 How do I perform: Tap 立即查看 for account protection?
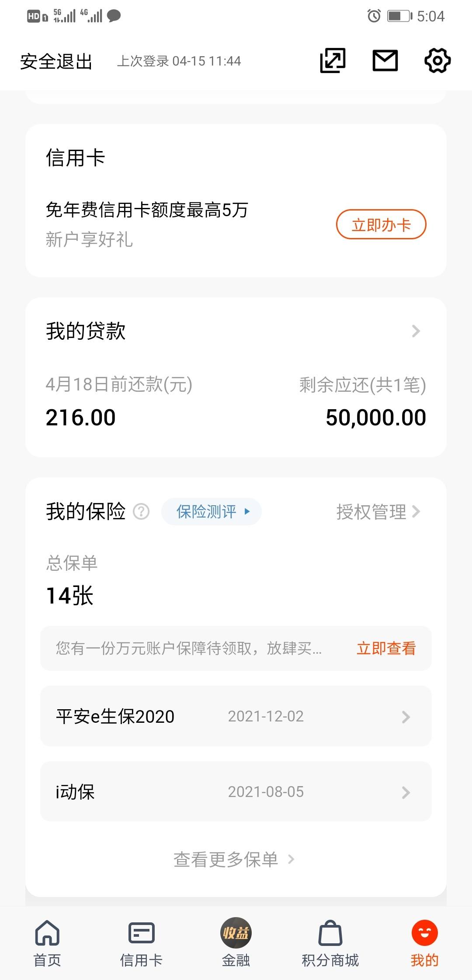click(x=386, y=649)
